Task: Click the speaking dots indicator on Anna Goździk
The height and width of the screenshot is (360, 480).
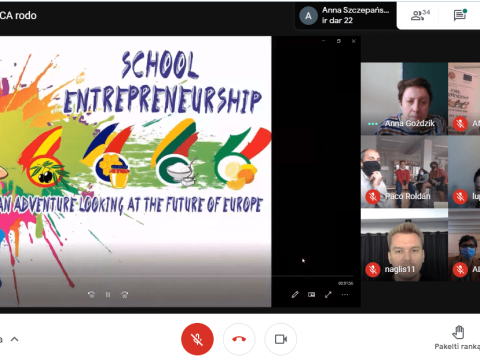Action: click(x=373, y=124)
